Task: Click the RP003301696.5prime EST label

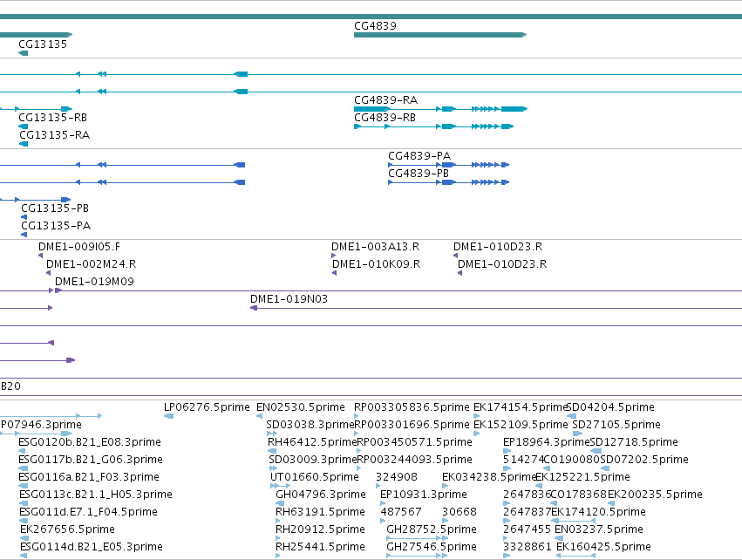Action: point(412,425)
